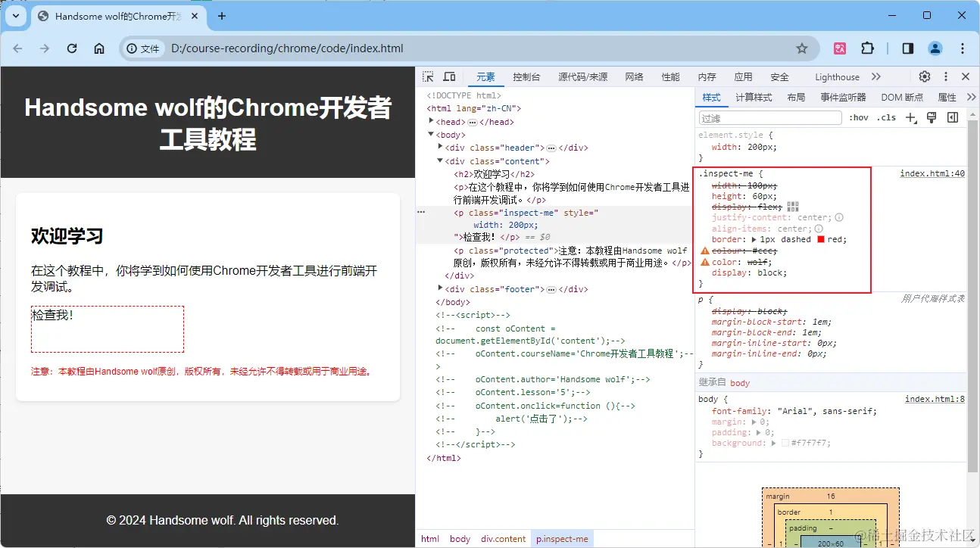Open the Extensions puzzle icon

(x=867, y=48)
